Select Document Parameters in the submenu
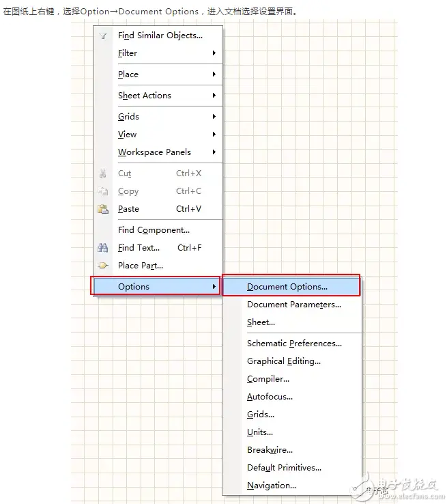Screen dimensions: 447x504 point(292,305)
